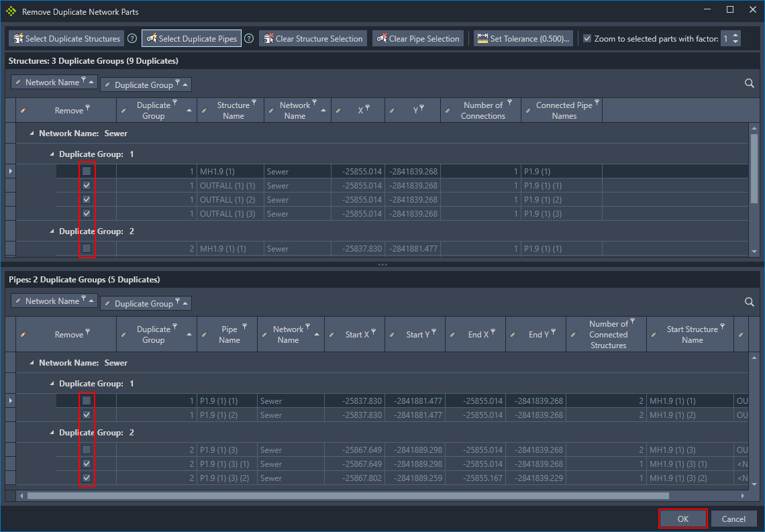The width and height of the screenshot is (765, 532).
Task: Check Remove box for MH1.9 (1) structure
Action: [87, 171]
